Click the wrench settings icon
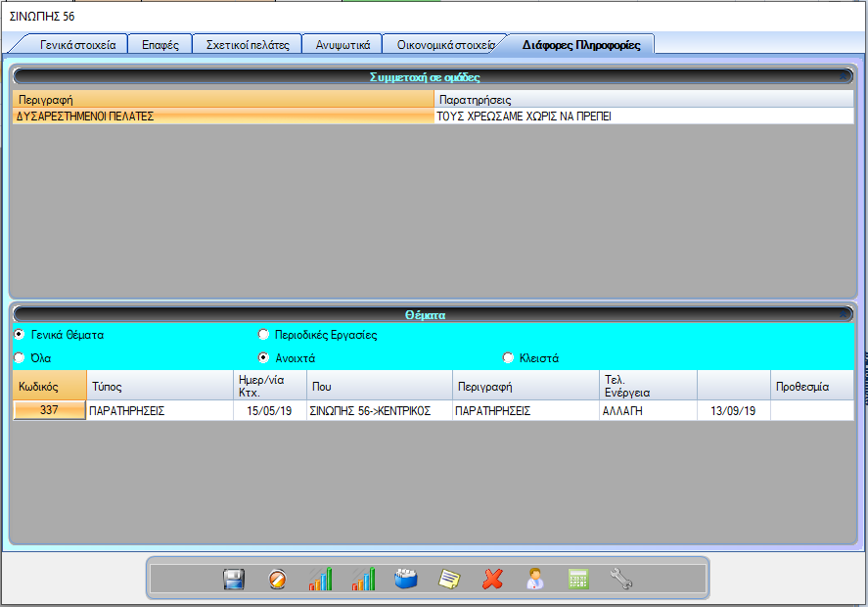The width and height of the screenshot is (868, 607). coord(621,579)
